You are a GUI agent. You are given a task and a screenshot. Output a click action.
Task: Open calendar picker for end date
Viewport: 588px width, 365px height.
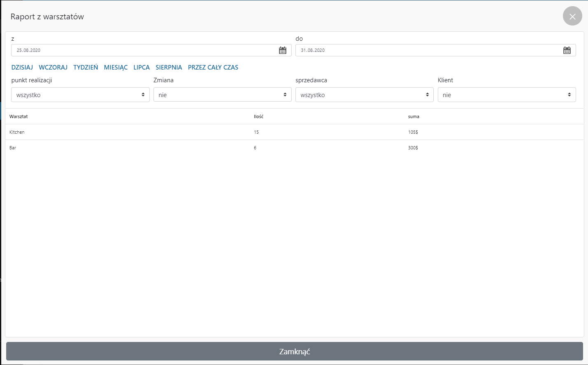(567, 50)
